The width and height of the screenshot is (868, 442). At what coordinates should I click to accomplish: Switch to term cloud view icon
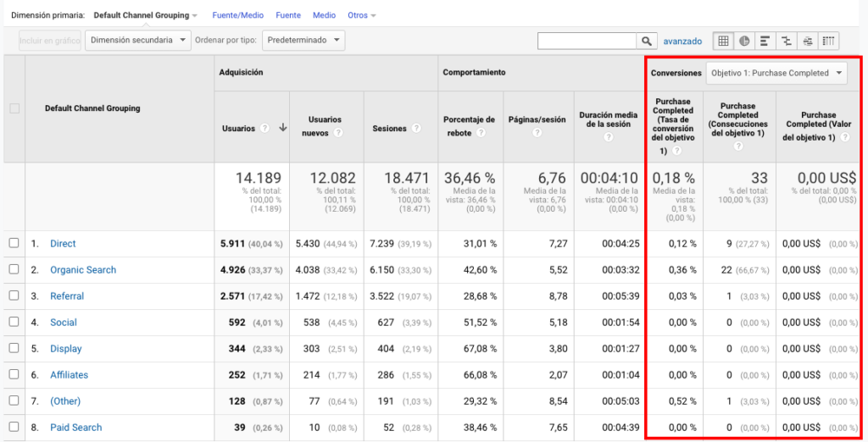(808, 41)
